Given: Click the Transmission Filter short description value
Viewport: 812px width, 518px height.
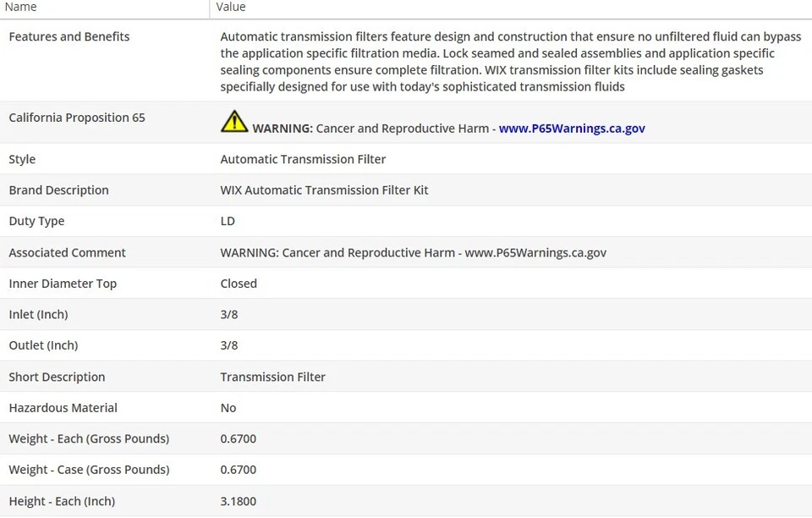Looking at the screenshot, I should (273, 377).
